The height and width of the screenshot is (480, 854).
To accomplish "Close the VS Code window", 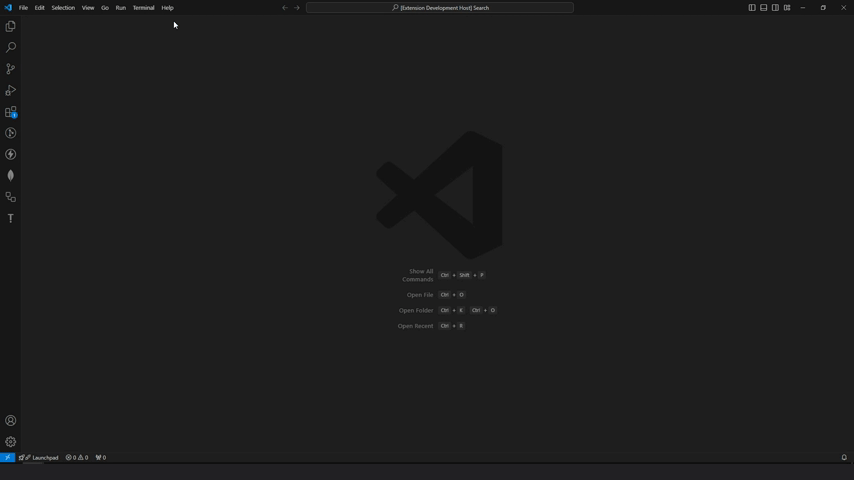I will (x=844, y=8).
